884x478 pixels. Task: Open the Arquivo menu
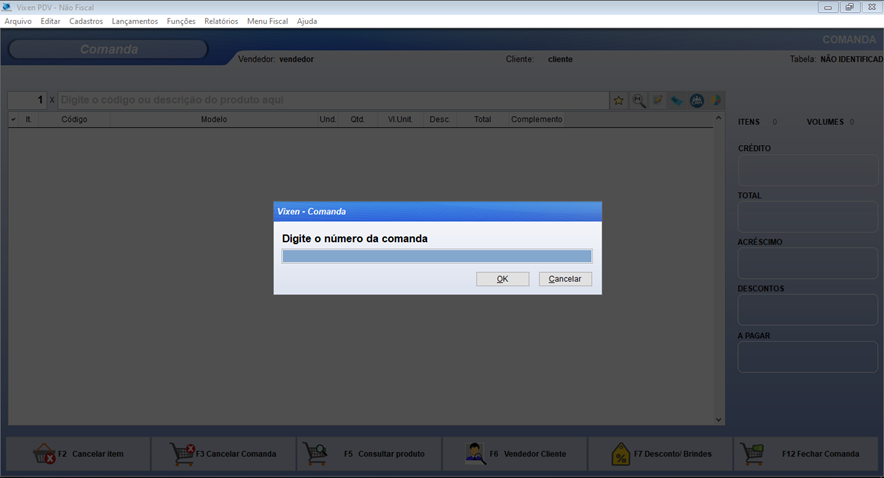[x=18, y=21]
